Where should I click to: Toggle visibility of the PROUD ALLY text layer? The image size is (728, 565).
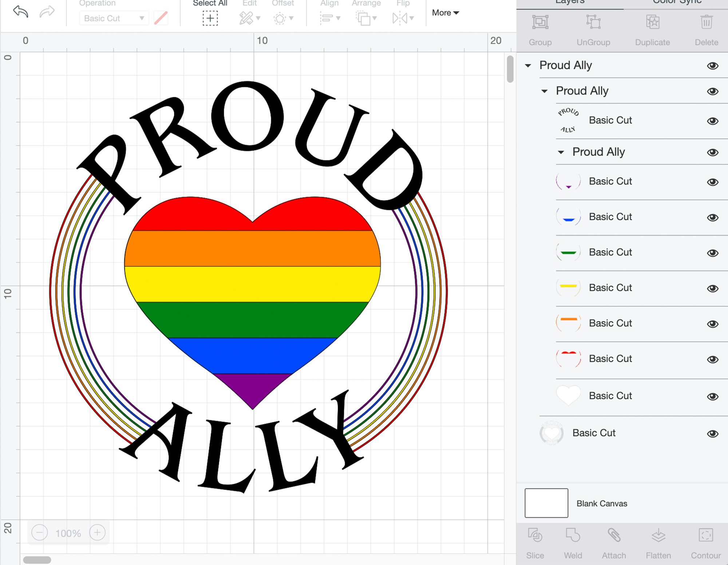(x=712, y=121)
